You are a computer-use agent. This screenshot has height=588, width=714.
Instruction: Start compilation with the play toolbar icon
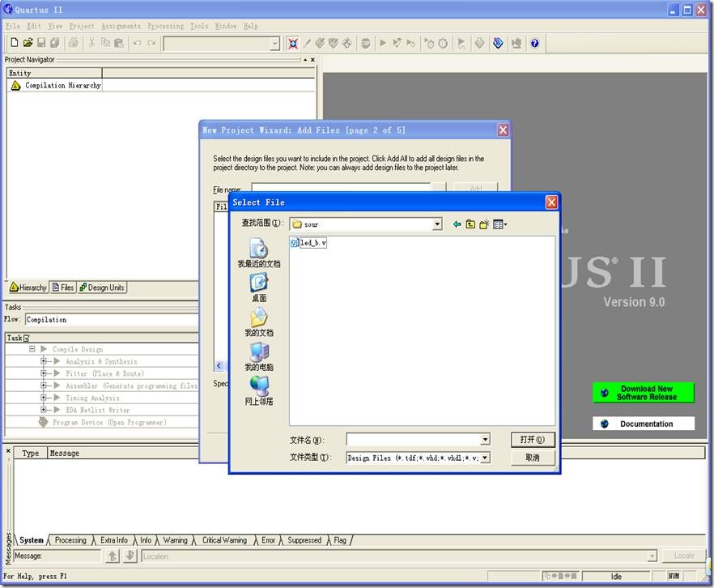tap(382, 43)
